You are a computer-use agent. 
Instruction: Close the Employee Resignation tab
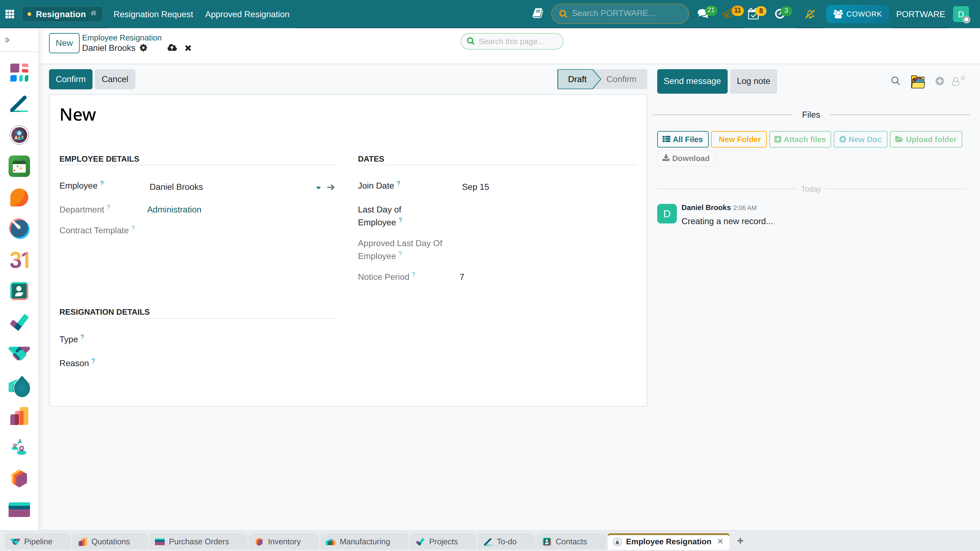[720, 542]
